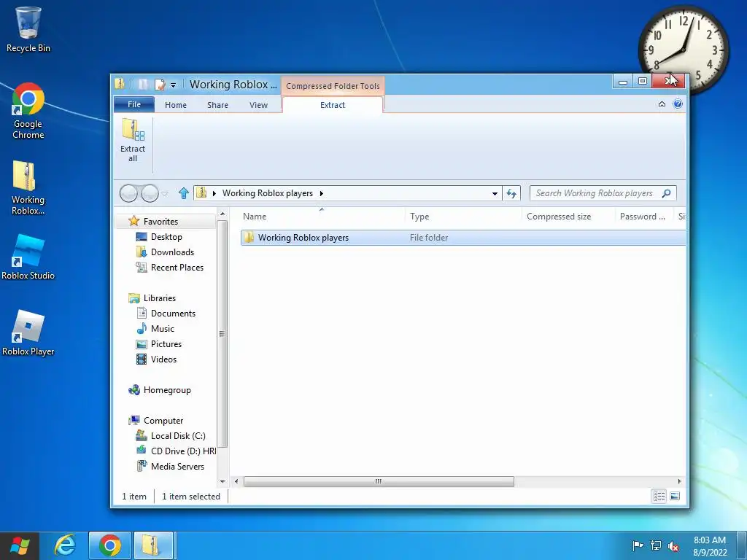Sort by Compressed size column header
This screenshot has width=747, height=560.
569,216
